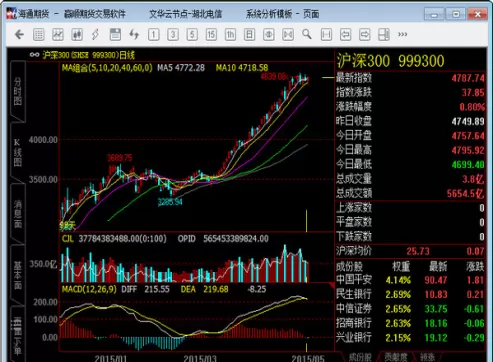This screenshot has width=493, height=362.
Task: Select the 成份股 bottom tab
Action: (360, 357)
